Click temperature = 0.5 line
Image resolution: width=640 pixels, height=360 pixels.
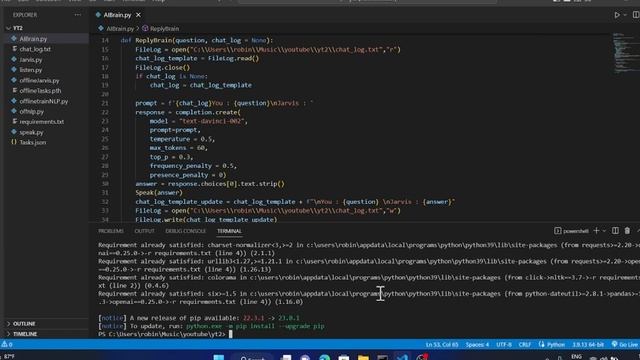[x=182, y=139]
